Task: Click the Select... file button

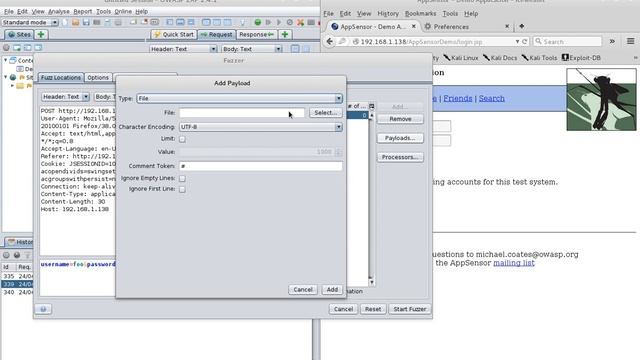Action: [325, 113]
